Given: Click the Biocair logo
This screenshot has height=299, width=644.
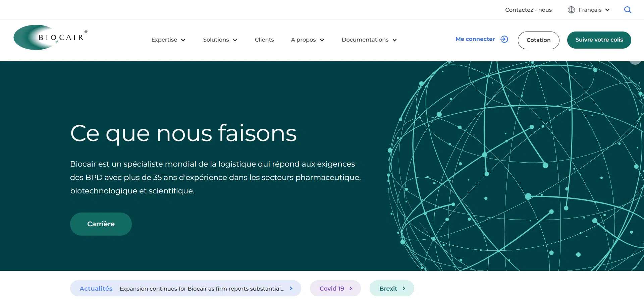Looking at the screenshot, I should (51, 37).
